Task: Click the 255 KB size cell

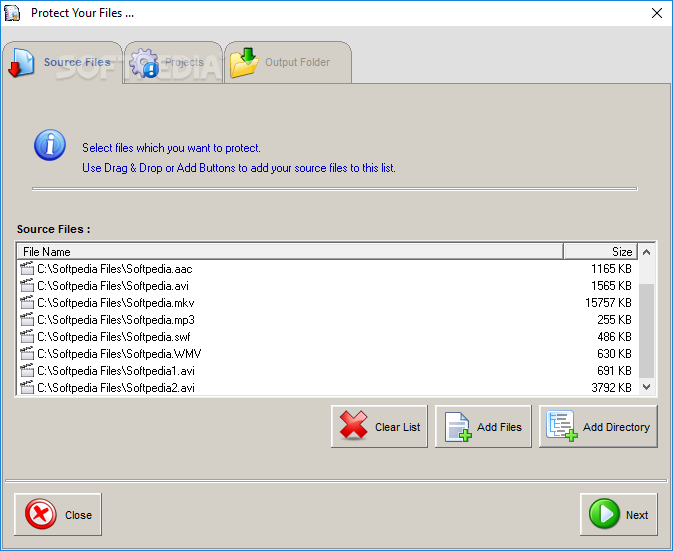Action: coord(614,320)
